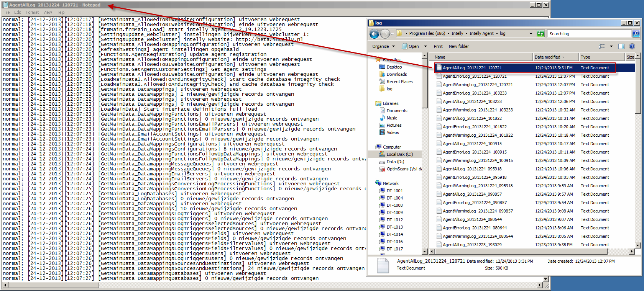644x291 pixels.
Task: Open the address bar history dropdown
Action: pyautogui.click(x=531, y=34)
